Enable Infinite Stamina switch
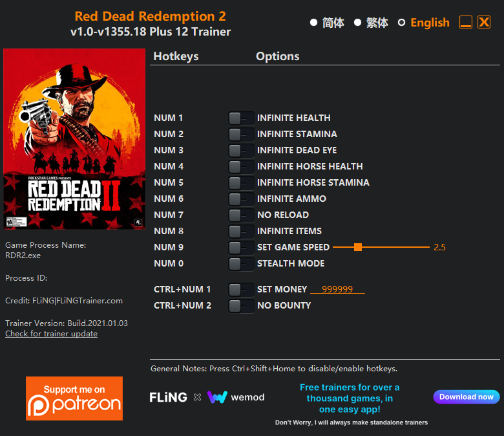The height and width of the screenshot is (436, 504). pos(241,134)
